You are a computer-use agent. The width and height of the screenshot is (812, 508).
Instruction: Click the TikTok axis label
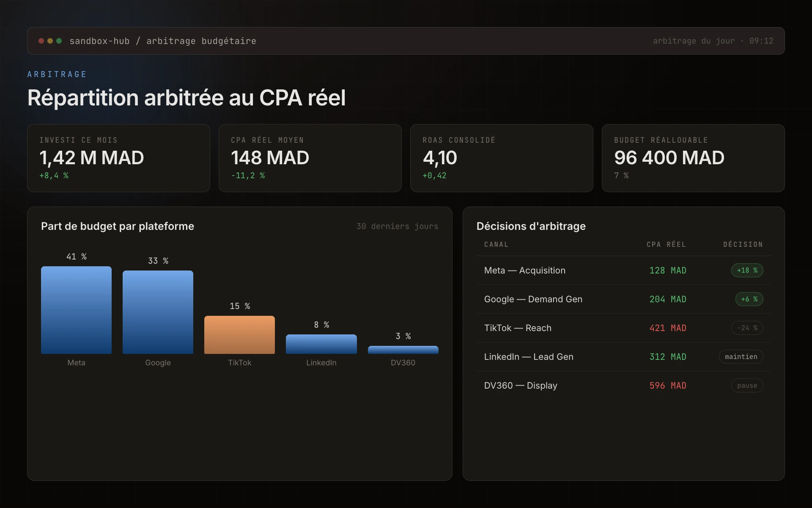click(x=239, y=363)
